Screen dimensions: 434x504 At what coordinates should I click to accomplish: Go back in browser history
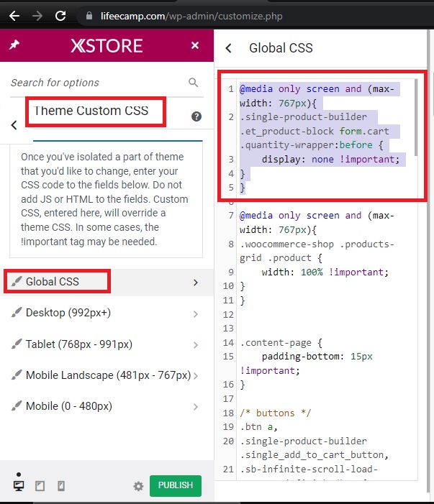[x=14, y=15]
